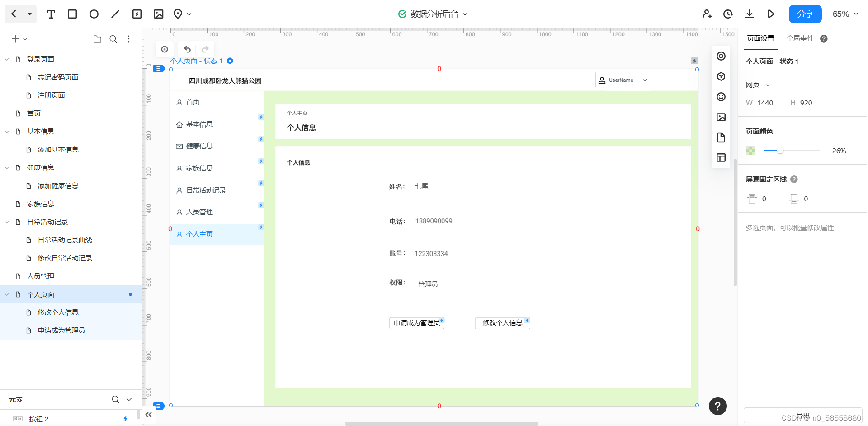This screenshot has height=426, width=868.
Task: Open dropdown arrow next to back button
Action: pyautogui.click(x=30, y=14)
